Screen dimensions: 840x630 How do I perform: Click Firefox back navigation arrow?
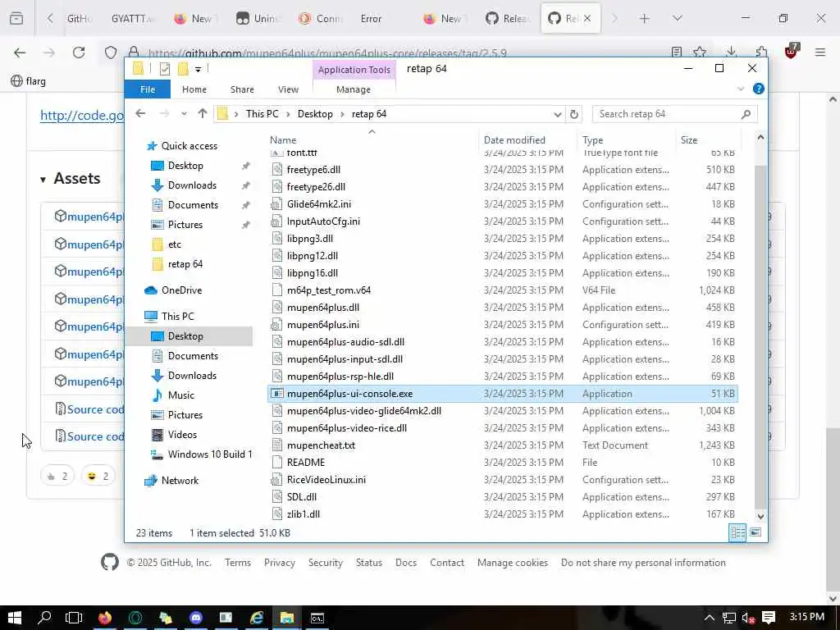click(x=20, y=52)
